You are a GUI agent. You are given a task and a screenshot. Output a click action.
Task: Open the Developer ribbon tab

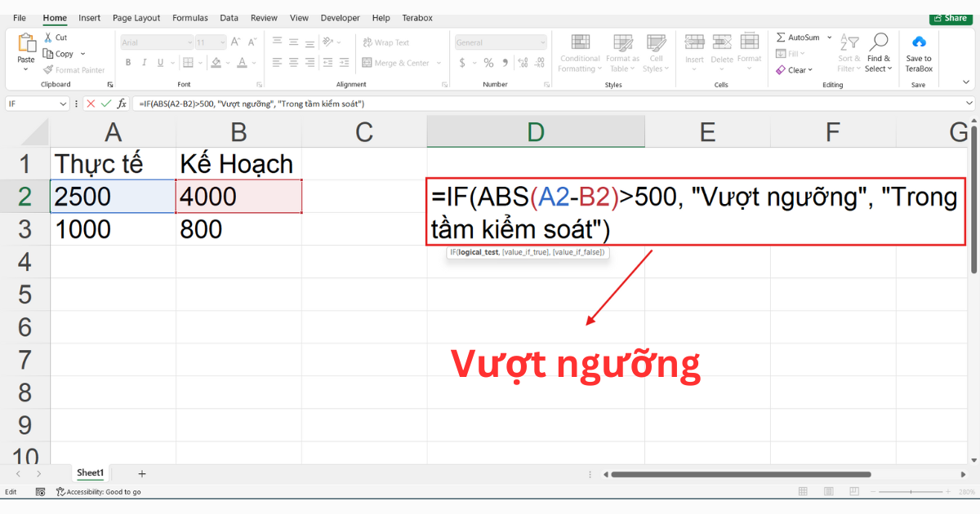click(x=340, y=17)
